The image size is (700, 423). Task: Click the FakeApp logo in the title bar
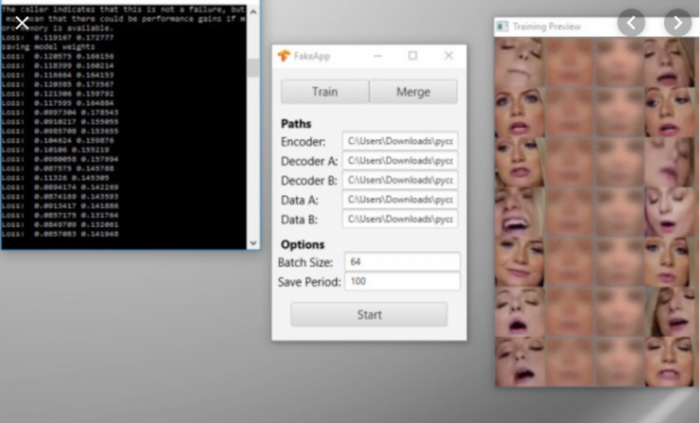pos(284,56)
